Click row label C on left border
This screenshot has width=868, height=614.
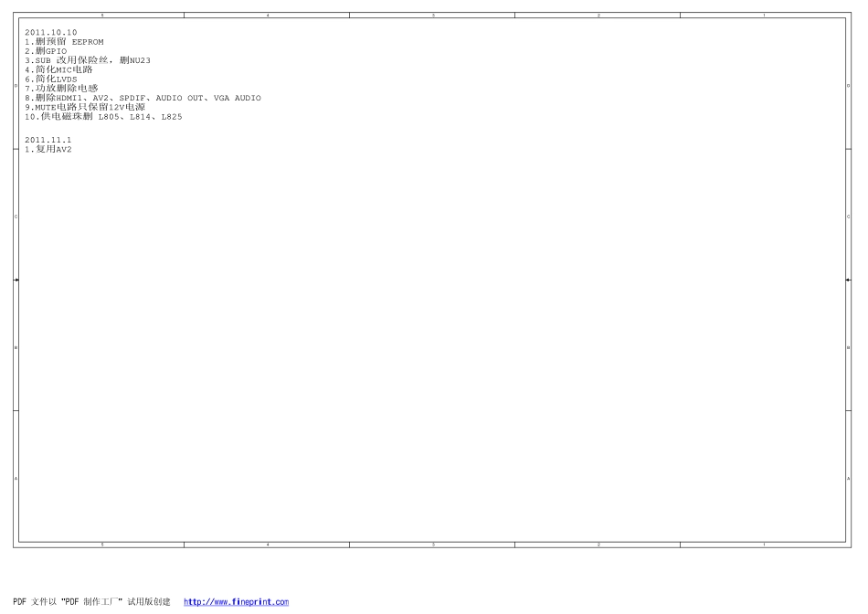pos(16,217)
